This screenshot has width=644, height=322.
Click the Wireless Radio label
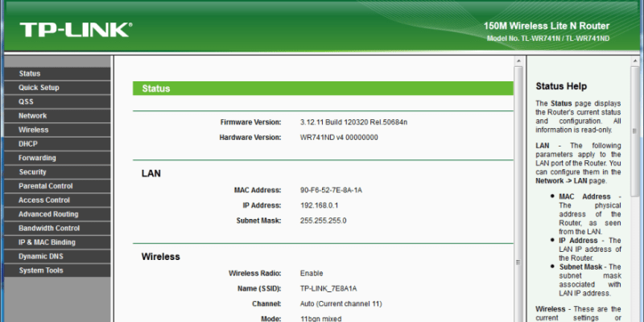[254, 274]
